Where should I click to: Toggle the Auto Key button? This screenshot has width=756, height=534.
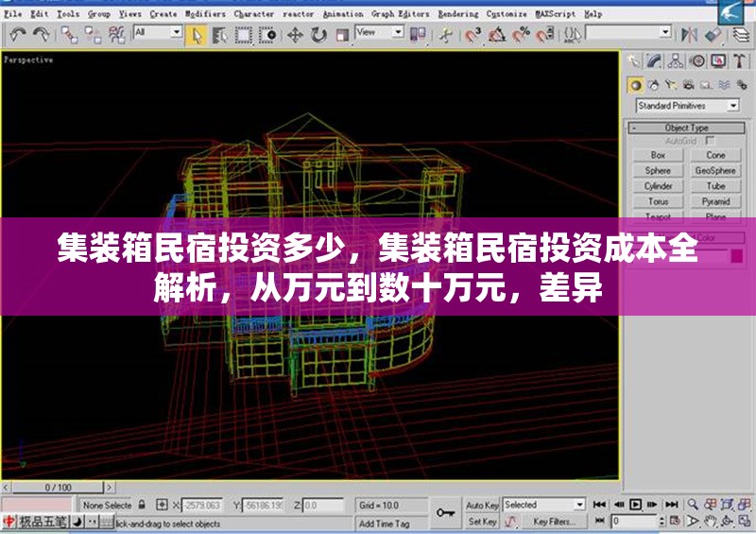pyautogui.click(x=482, y=505)
